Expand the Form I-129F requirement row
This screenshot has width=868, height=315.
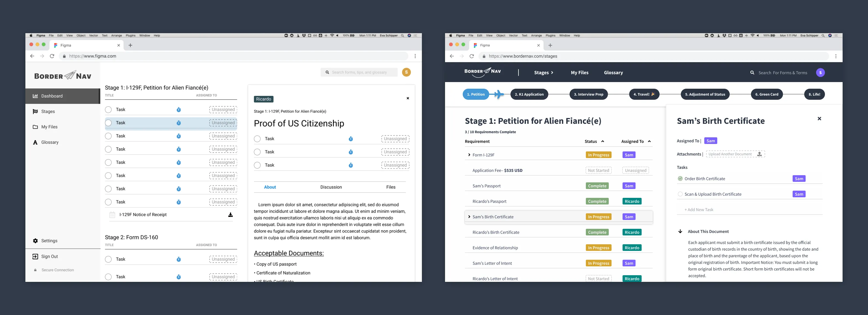(x=469, y=155)
